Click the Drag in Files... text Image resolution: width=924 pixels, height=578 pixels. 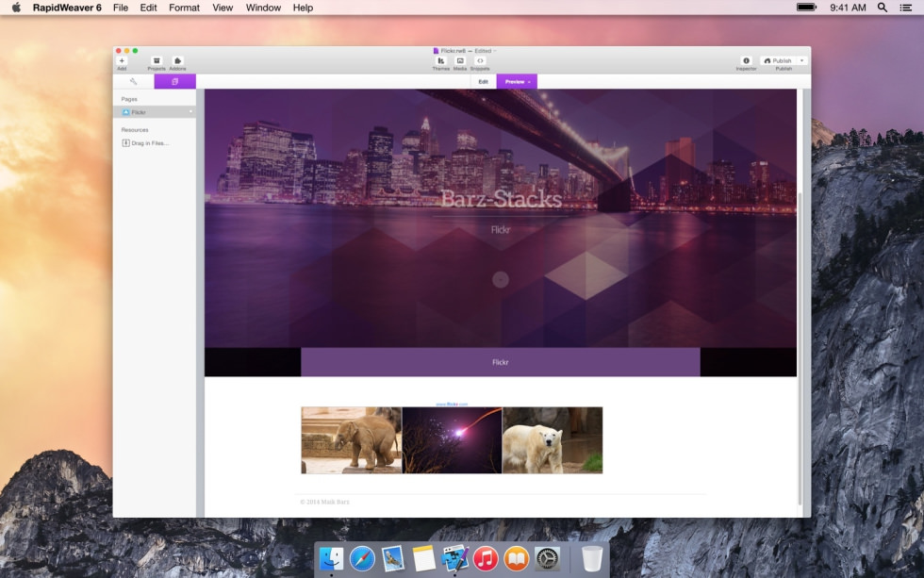pos(150,143)
